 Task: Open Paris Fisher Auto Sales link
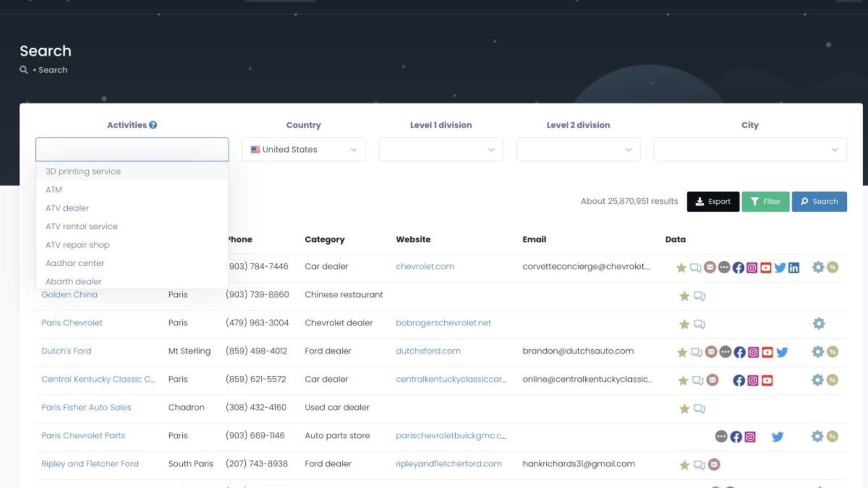click(86, 407)
